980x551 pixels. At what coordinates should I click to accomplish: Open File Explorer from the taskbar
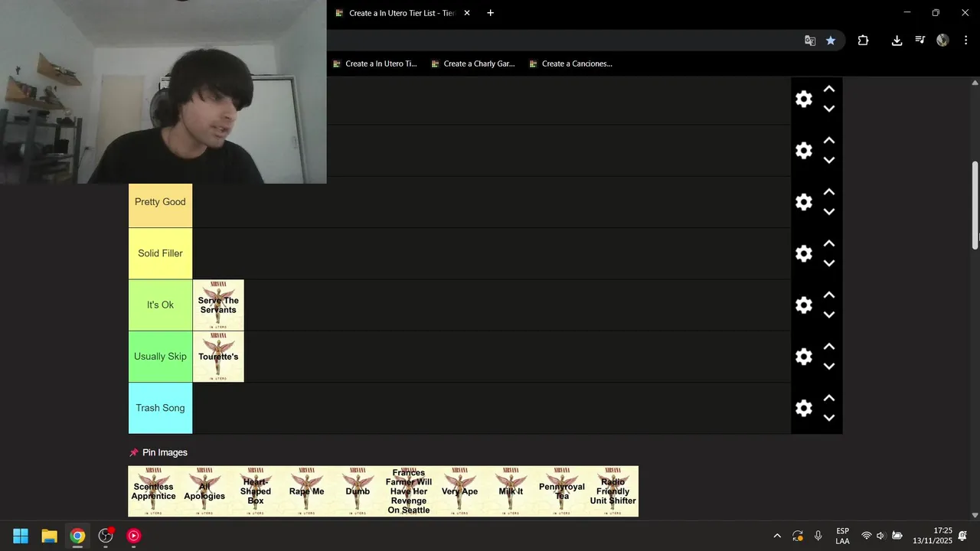pyautogui.click(x=49, y=536)
